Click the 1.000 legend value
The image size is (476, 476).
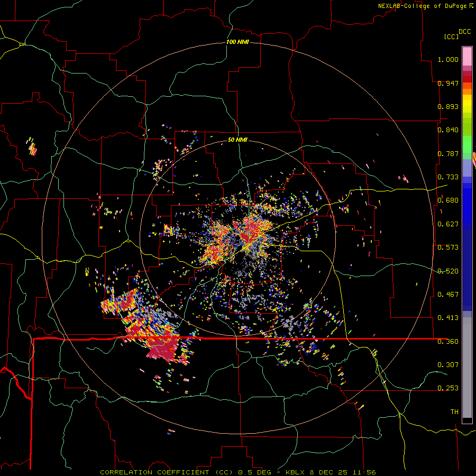(448, 59)
